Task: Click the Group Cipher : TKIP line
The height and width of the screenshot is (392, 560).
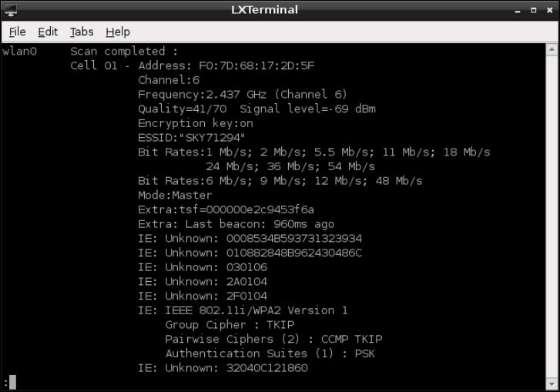Action: pyautogui.click(x=230, y=325)
